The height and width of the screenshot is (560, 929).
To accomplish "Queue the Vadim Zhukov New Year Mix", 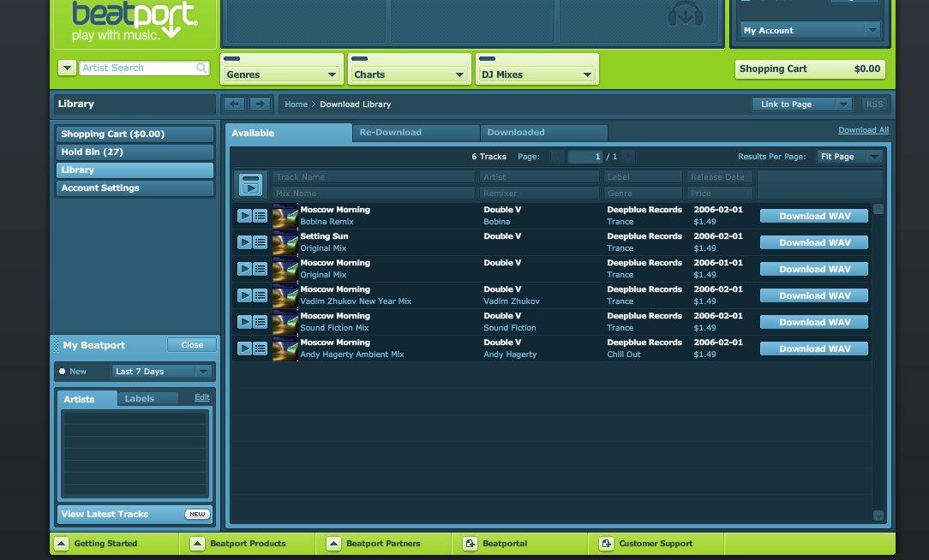I will pos(260,295).
